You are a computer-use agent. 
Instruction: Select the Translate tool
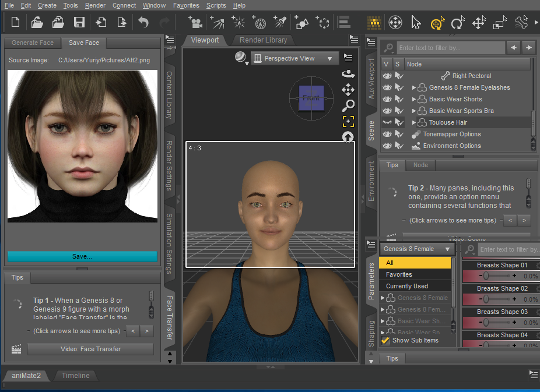479,23
